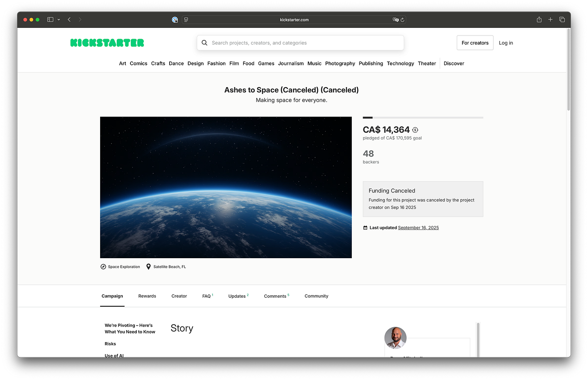Click the Search projects input field
This screenshot has width=588, height=380.
pyautogui.click(x=300, y=43)
